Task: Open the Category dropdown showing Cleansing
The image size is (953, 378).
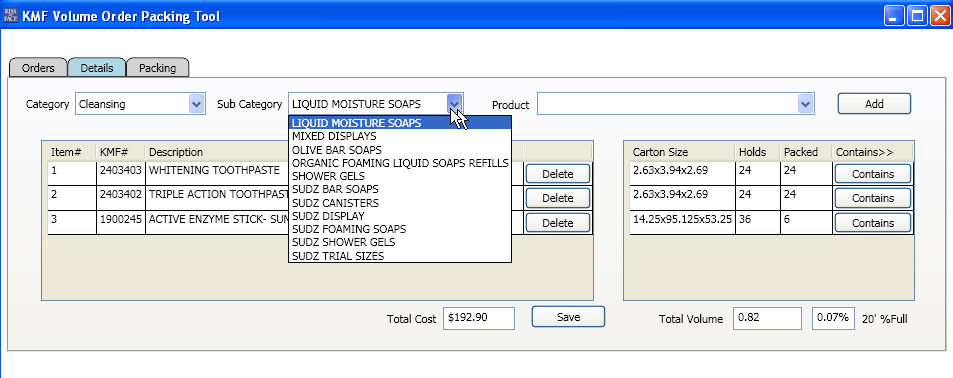Action: (x=141, y=104)
